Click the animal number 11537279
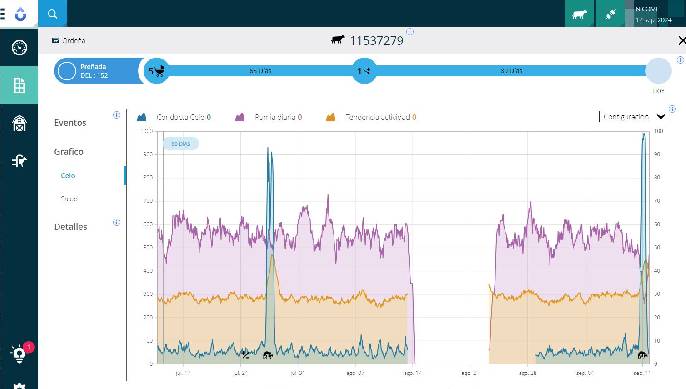 376,41
